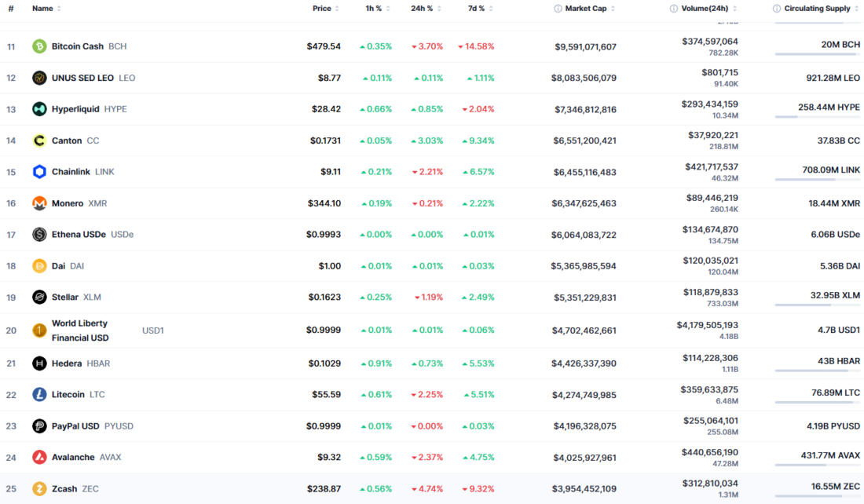Click Hyperliquid circulating supply progress bar
864x504 pixels.
[817, 117]
